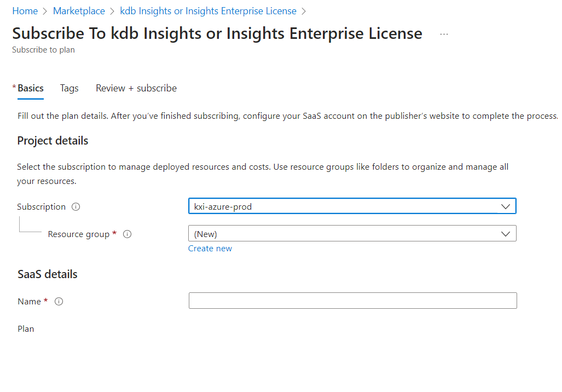Expand the Subscription dropdown showing kxi-azure-prod
This screenshot has height=392, width=562.
coord(352,206)
